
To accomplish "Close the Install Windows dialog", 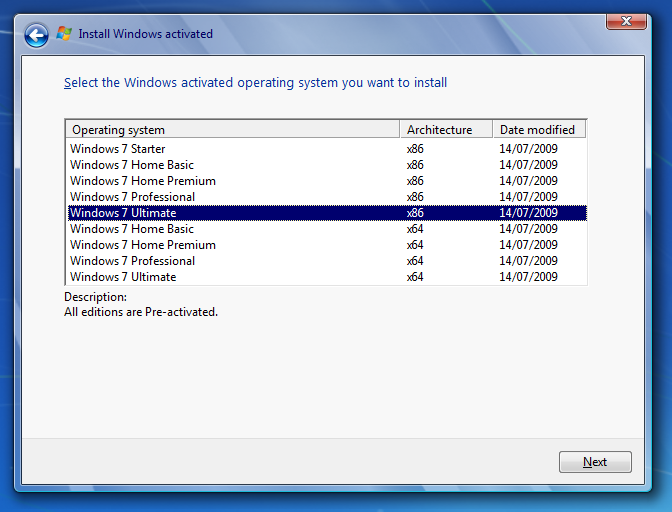I will (626, 21).
